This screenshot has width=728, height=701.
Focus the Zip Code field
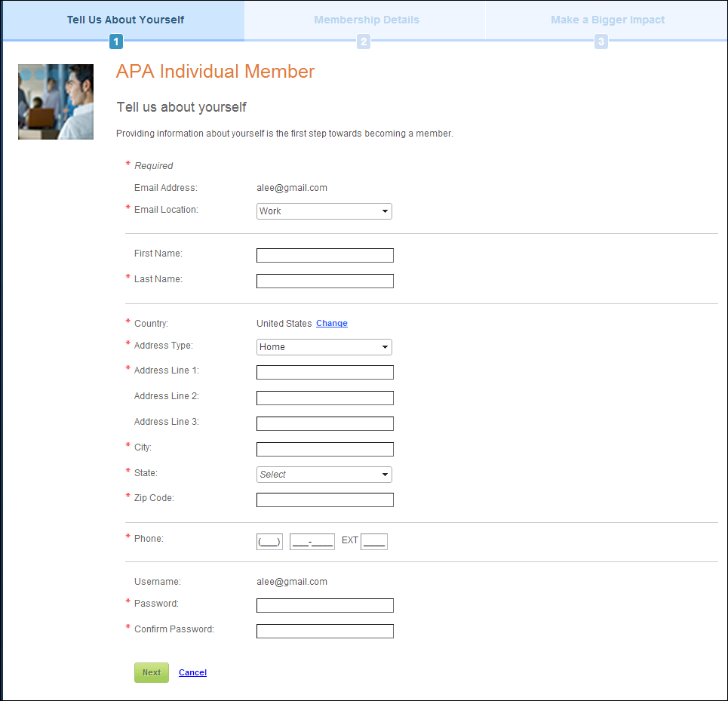pyautogui.click(x=325, y=500)
